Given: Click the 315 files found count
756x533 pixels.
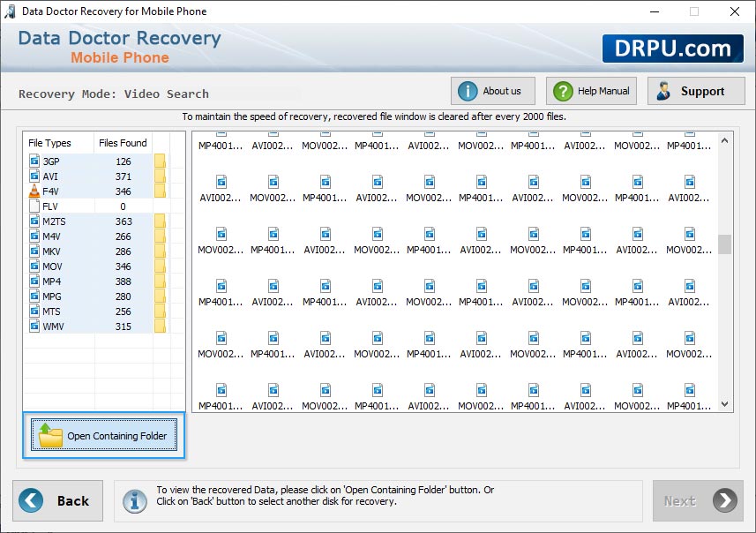Looking at the screenshot, I should 123,327.
